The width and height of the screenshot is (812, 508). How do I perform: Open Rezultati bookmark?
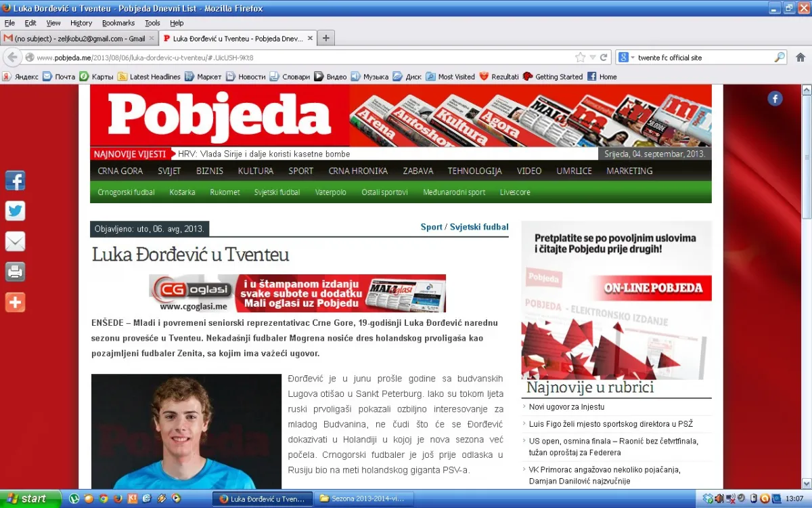pyautogui.click(x=499, y=77)
